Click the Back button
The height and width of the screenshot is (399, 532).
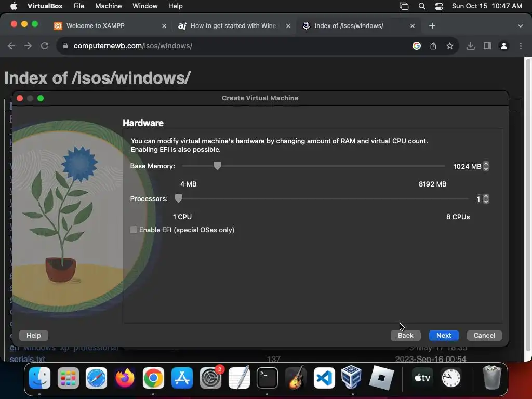pyautogui.click(x=405, y=336)
